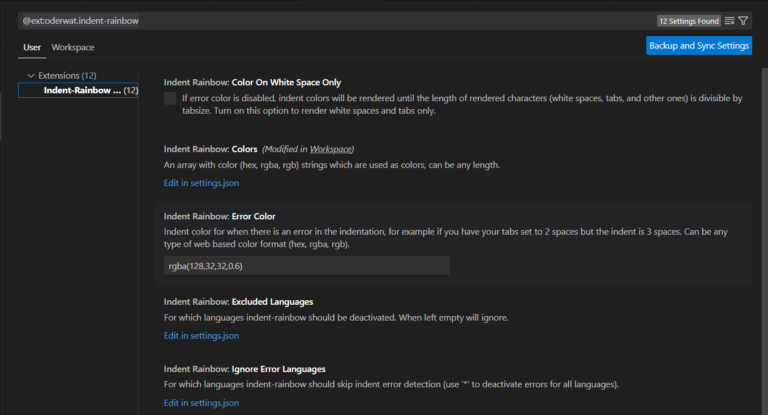This screenshot has width=768, height=415.
Task: Click the Ignore Error Languages setting title
Action: tap(245, 368)
